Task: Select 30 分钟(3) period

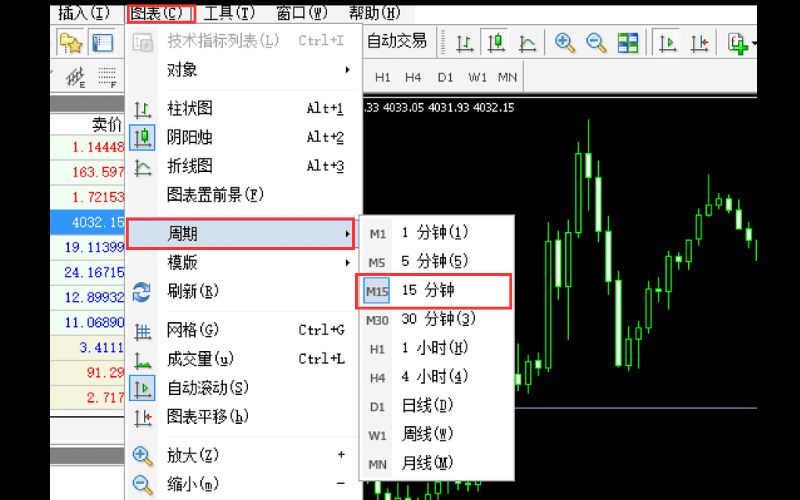Action: pos(437,319)
